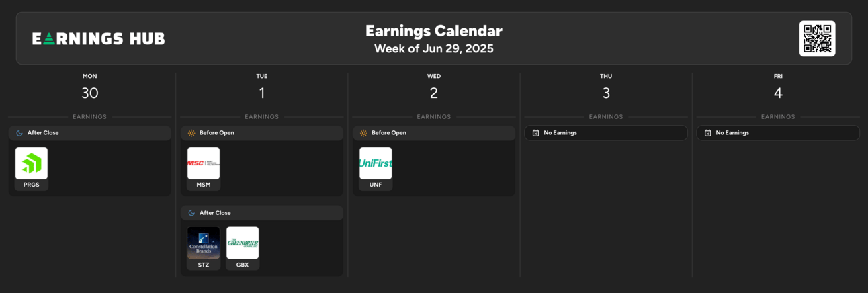Select the UniFirst UNF company logo
The height and width of the screenshot is (293, 868).
[x=376, y=163]
